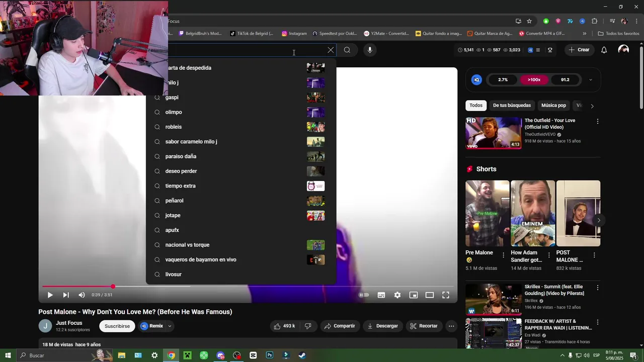Start voice search with the microphone
The height and width of the screenshot is (362, 644).
pyautogui.click(x=370, y=50)
